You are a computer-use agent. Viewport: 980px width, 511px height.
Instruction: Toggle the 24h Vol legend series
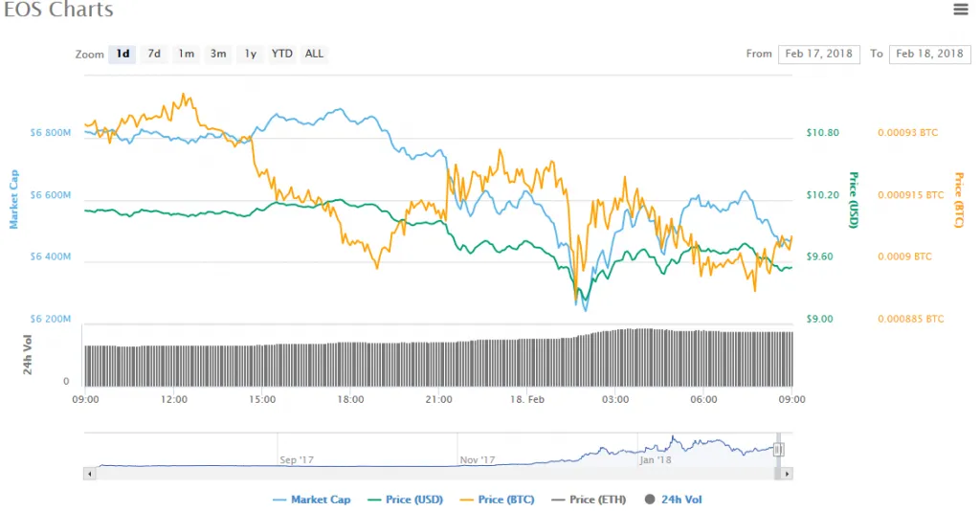point(673,500)
